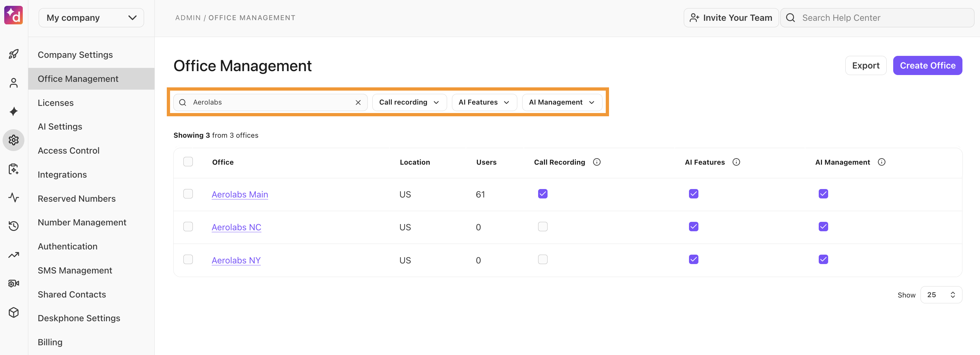This screenshot has width=980, height=355.
Task: Uncheck AI Features for Aerolabs Main
Action: coord(694,194)
